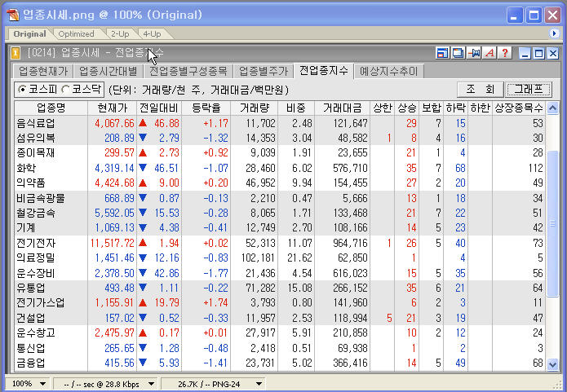This screenshot has width=567, height=392.
Task: Open the 26.7K PNG-24 file info dropdown
Action: [213, 383]
